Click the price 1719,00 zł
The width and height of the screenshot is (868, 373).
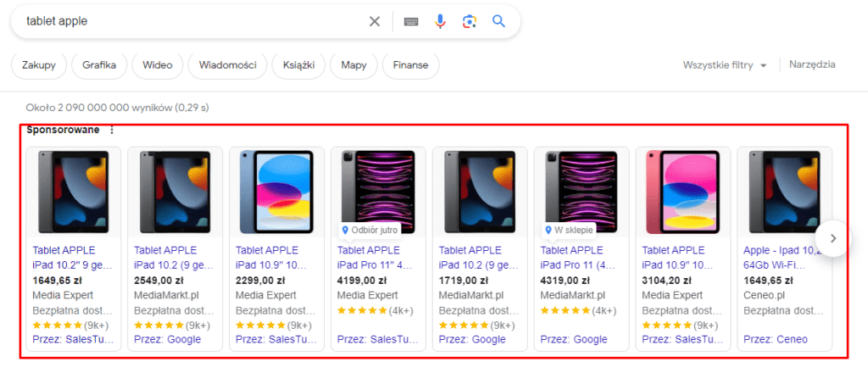coord(464,280)
